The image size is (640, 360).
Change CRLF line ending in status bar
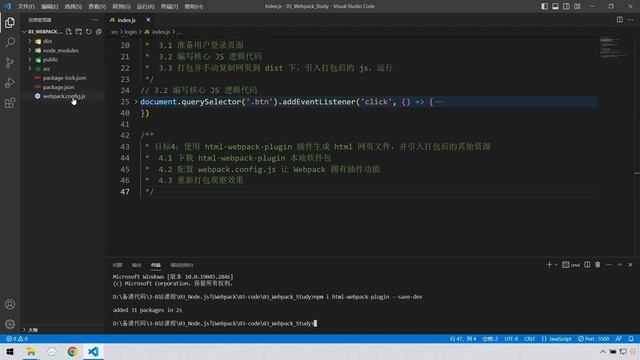coord(530,339)
